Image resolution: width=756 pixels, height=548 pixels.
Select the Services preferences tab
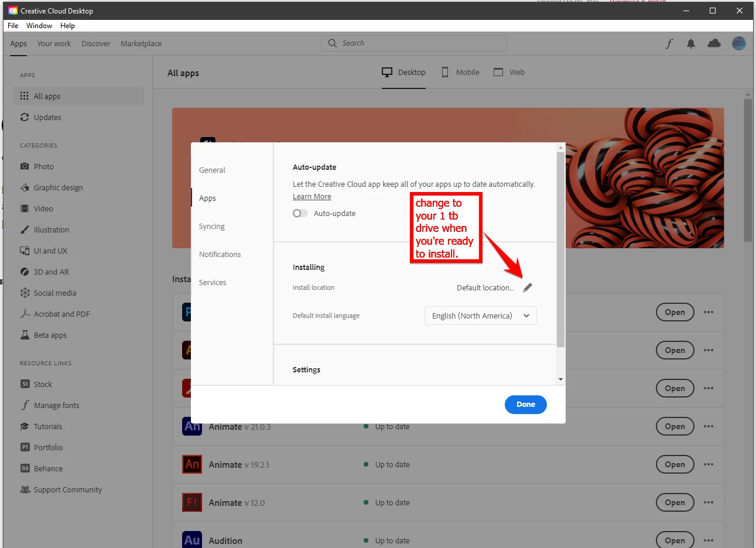point(212,283)
